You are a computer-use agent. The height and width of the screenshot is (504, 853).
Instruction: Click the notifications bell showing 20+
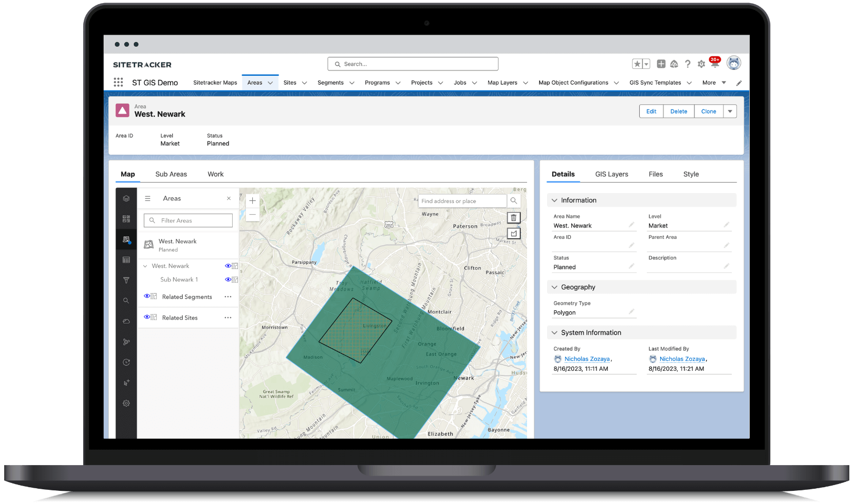[715, 63]
